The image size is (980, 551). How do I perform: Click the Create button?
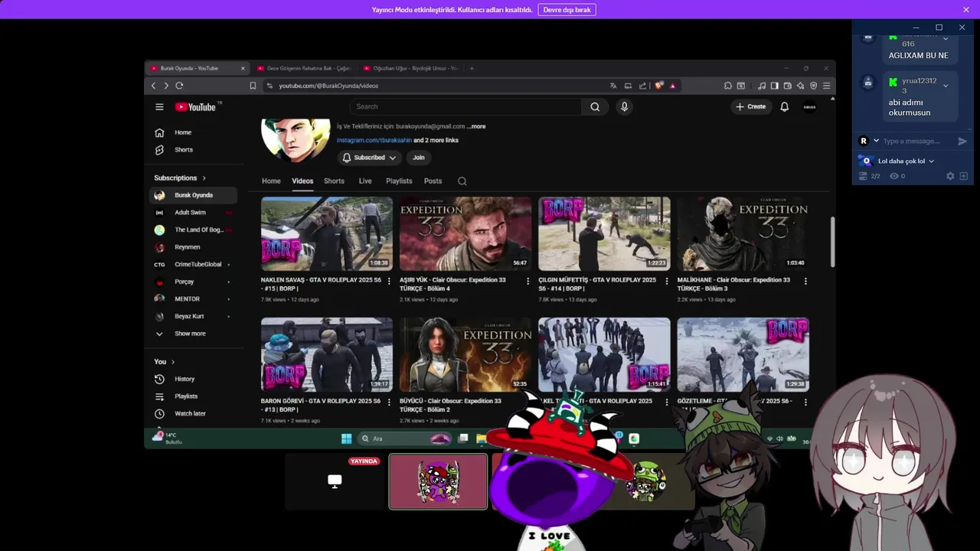pos(750,107)
